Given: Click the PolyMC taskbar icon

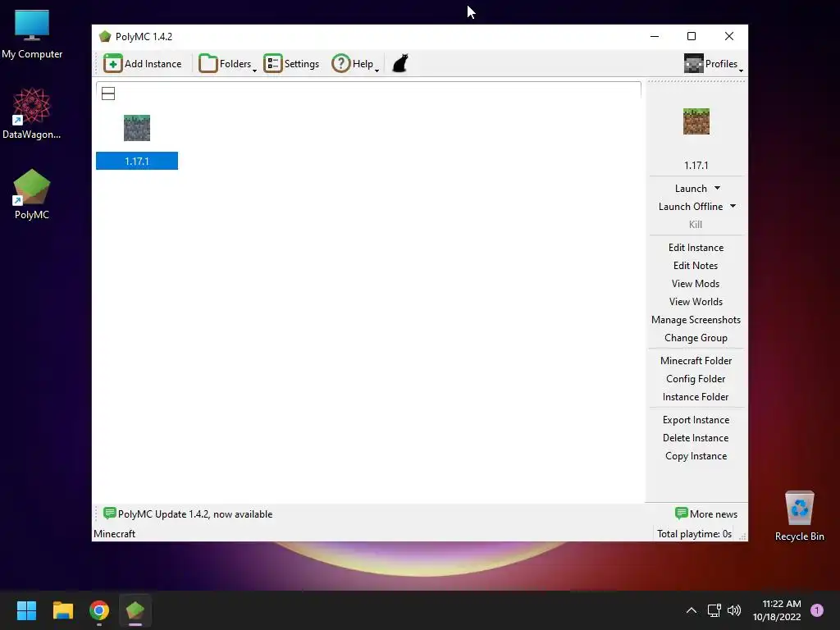Looking at the screenshot, I should (135, 610).
